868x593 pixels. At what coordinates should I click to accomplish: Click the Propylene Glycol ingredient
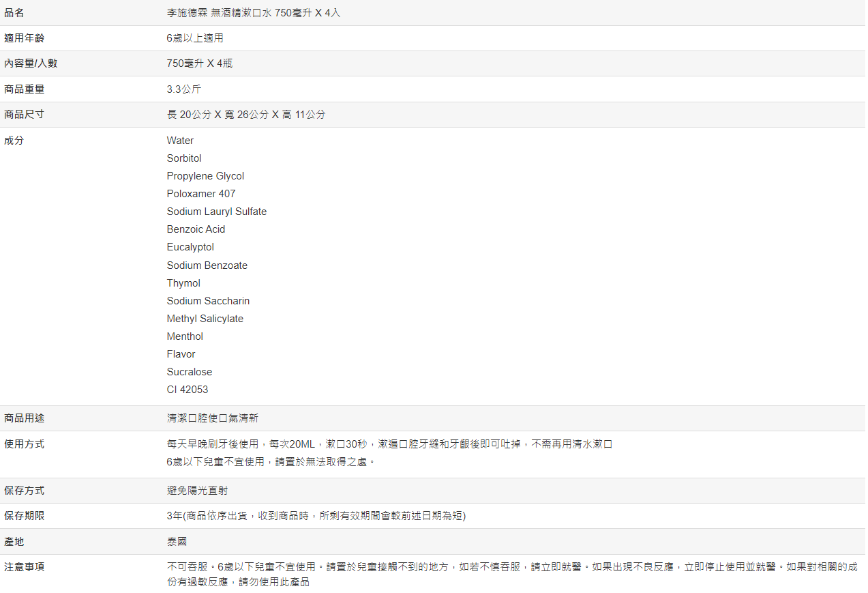click(x=205, y=176)
